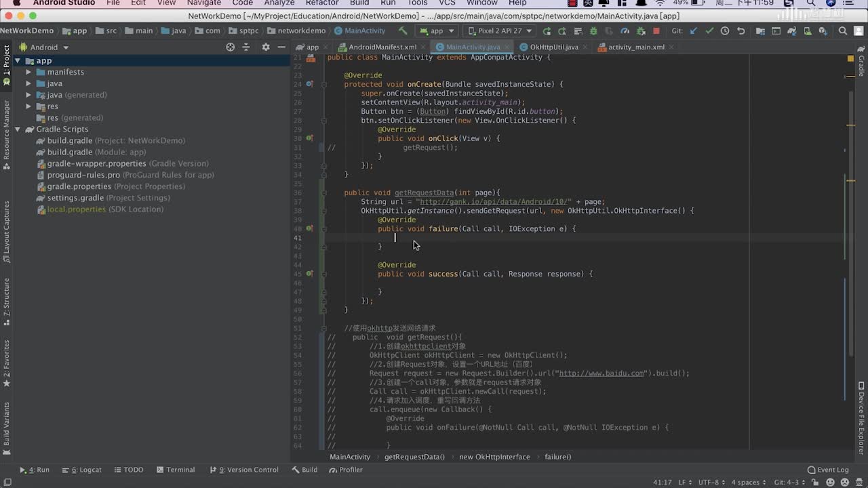Toggle the Build Variants side tab

[x=7, y=427]
